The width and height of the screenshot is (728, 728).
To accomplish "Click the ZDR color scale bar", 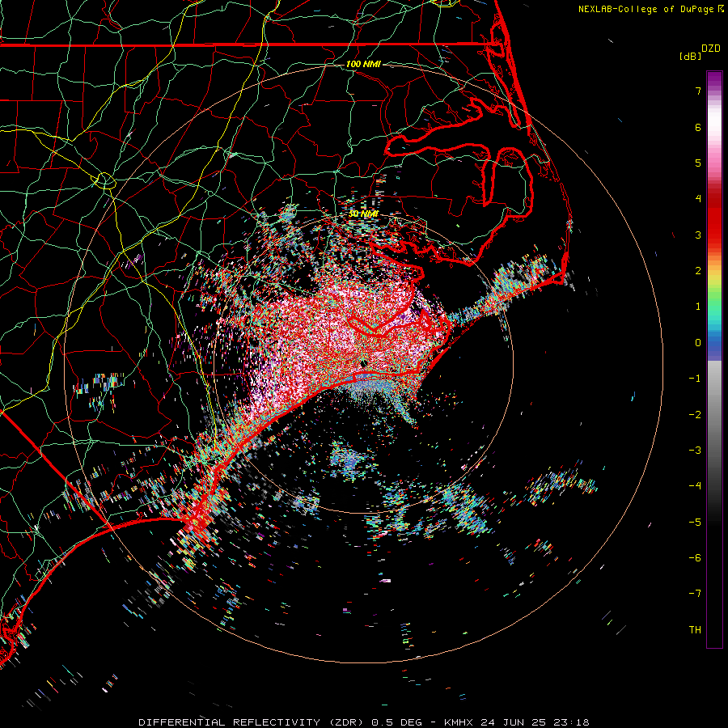I will click(x=714, y=359).
